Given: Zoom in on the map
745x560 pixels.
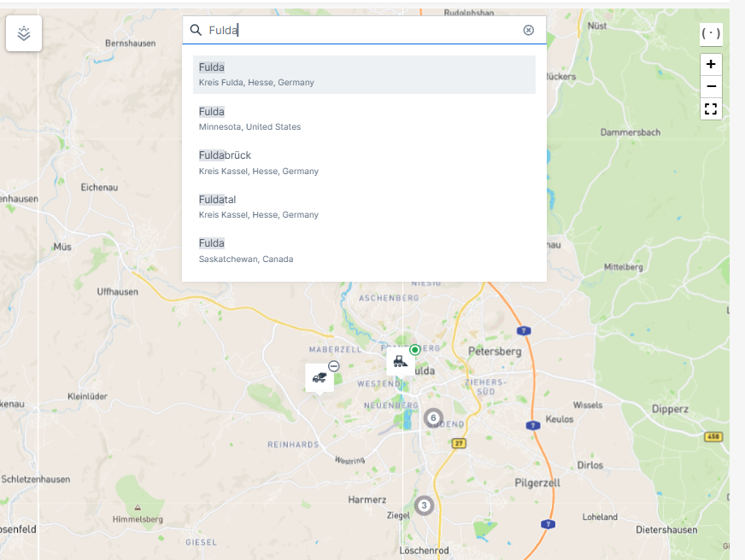Looking at the screenshot, I should 711,64.
